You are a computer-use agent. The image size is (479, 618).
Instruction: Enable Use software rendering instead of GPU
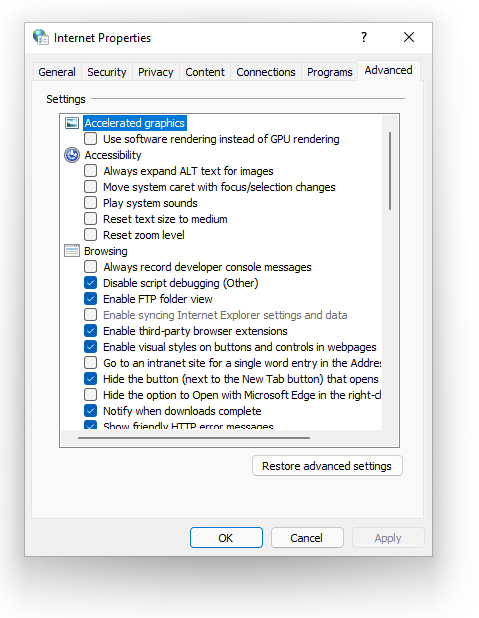tap(91, 139)
